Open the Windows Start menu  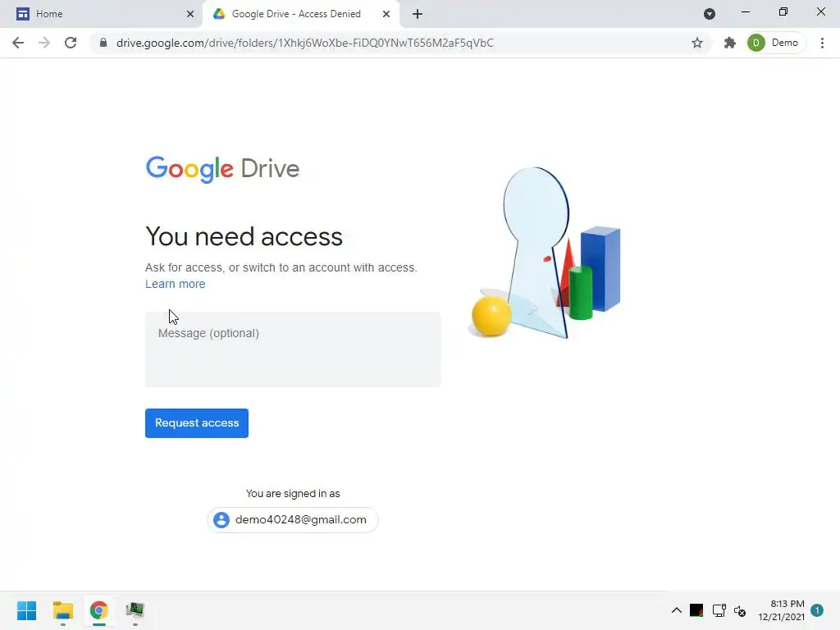point(26,610)
